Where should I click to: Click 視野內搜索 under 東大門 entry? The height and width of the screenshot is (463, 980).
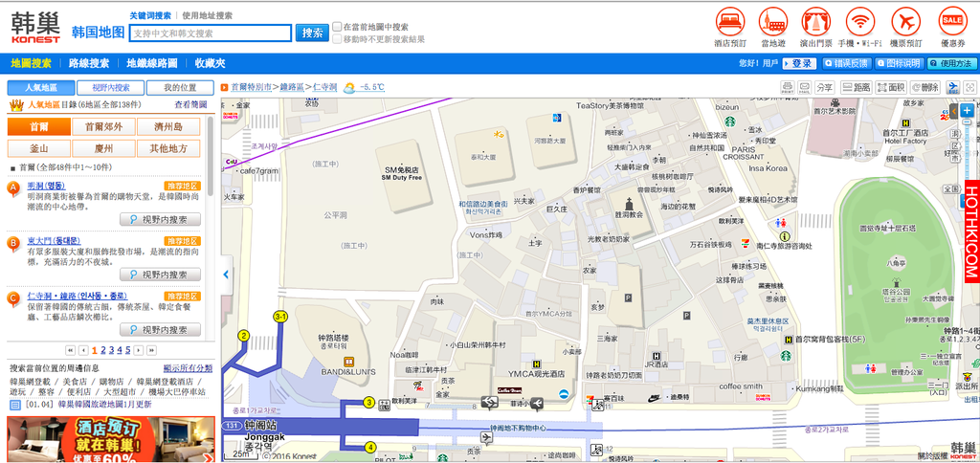pos(161,275)
